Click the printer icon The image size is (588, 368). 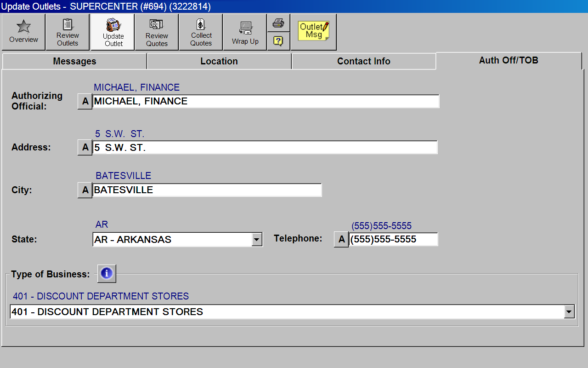pyautogui.click(x=278, y=23)
